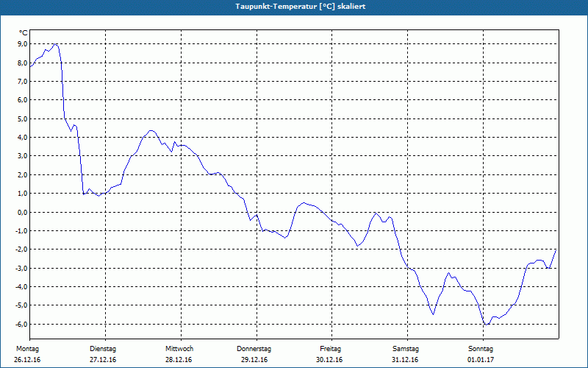Click the 3,0 y-axis label
This screenshot has height=368, width=588.
(x=23, y=156)
